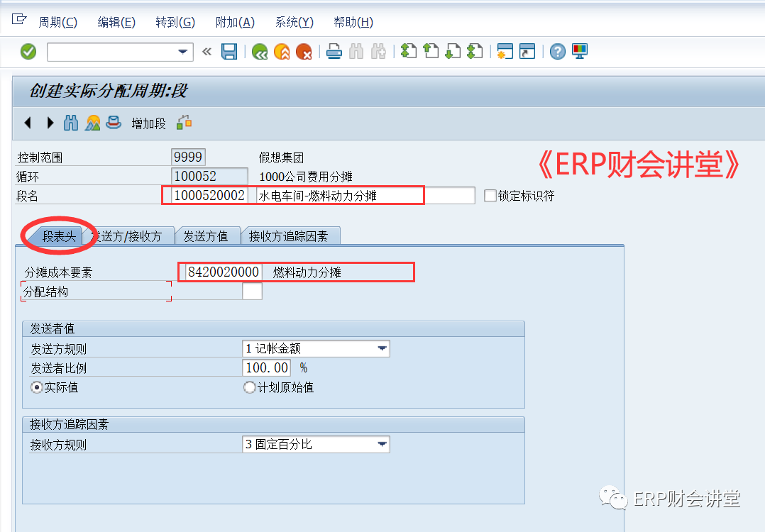Click the orange Exit icon

(x=282, y=51)
